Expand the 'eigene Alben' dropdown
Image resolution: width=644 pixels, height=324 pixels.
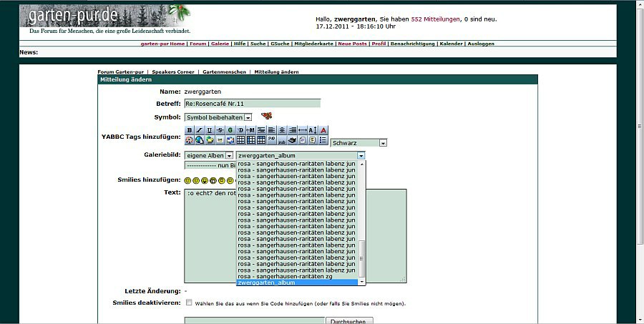209,155
